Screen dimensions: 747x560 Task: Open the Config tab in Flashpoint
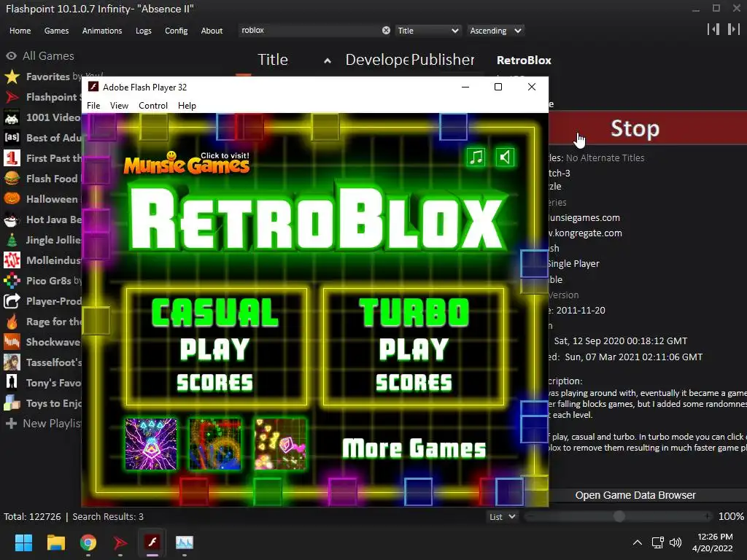pyautogui.click(x=177, y=31)
